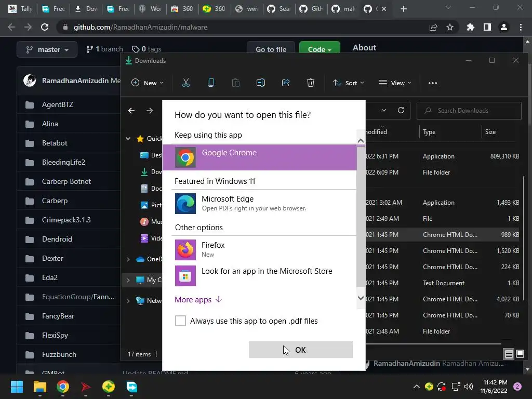This screenshot has width=532, height=399.
Task: Switch to the Tally browser tab
Action: pos(20,9)
